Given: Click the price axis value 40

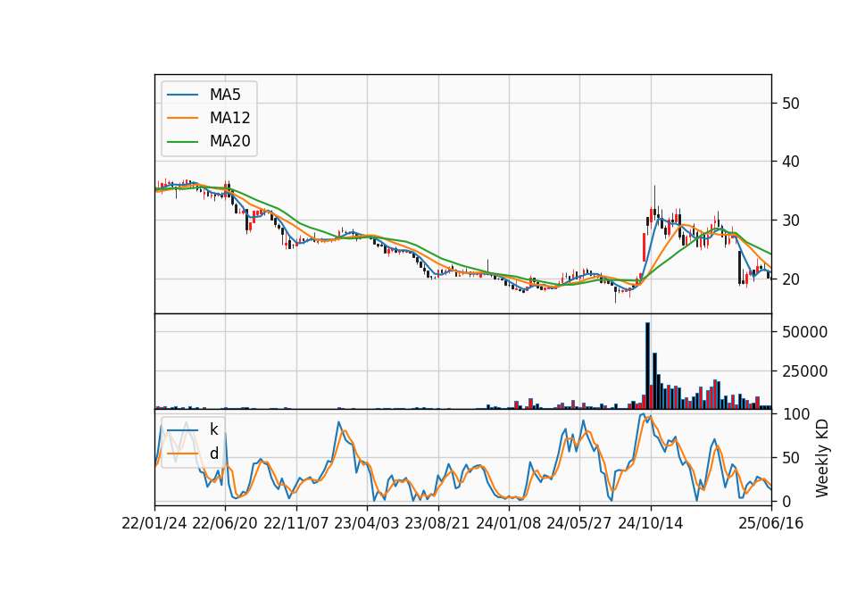Looking at the screenshot, I should (x=790, y=162).
